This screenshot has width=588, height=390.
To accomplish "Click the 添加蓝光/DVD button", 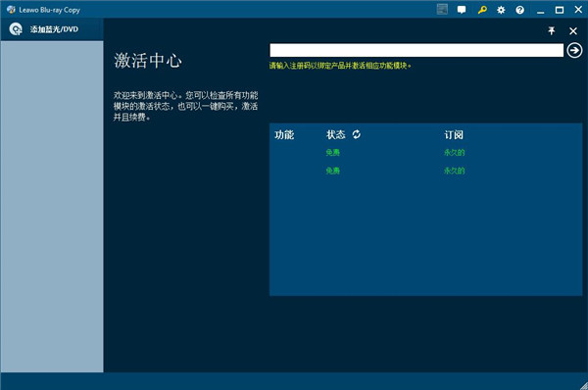I will click(52, 29).
